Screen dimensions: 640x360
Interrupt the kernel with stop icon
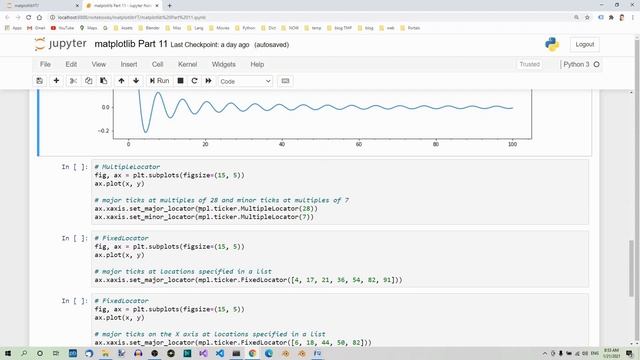180,81
